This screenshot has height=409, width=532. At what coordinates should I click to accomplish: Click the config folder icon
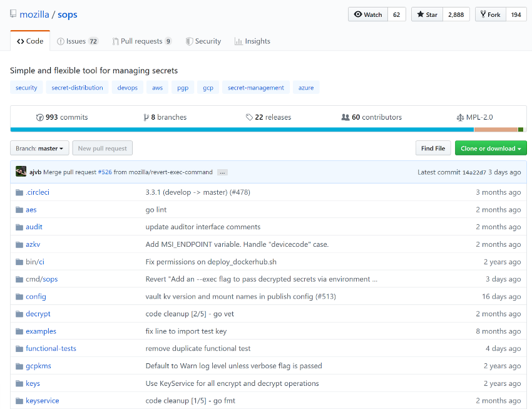[x=19, y=297]
